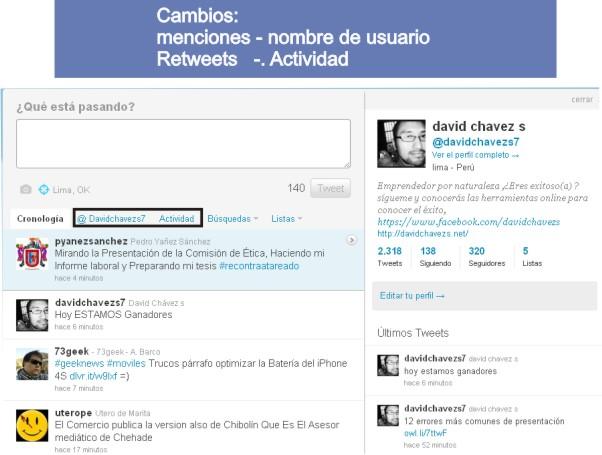Close the profile panel with 'cerrar'
The width and height of the screenshot is (602, 455).
pyautogui.click(x=582, y=99)
